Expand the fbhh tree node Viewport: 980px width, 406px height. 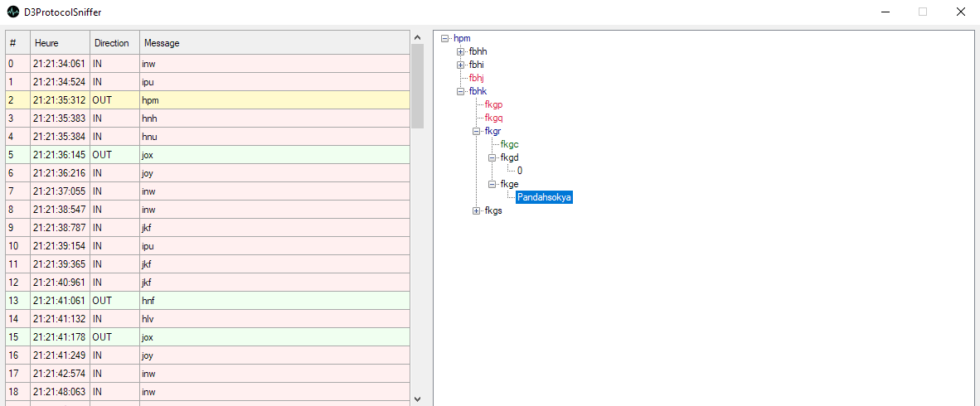[461, 51]
